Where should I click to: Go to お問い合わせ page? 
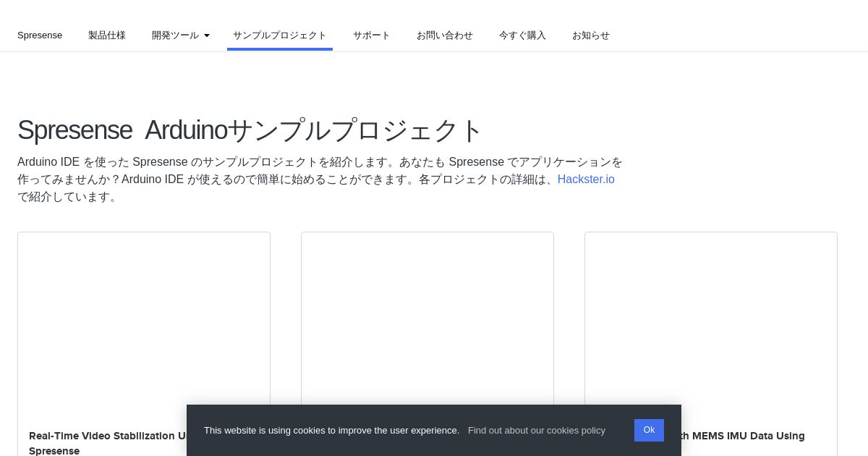click(445, 35)
